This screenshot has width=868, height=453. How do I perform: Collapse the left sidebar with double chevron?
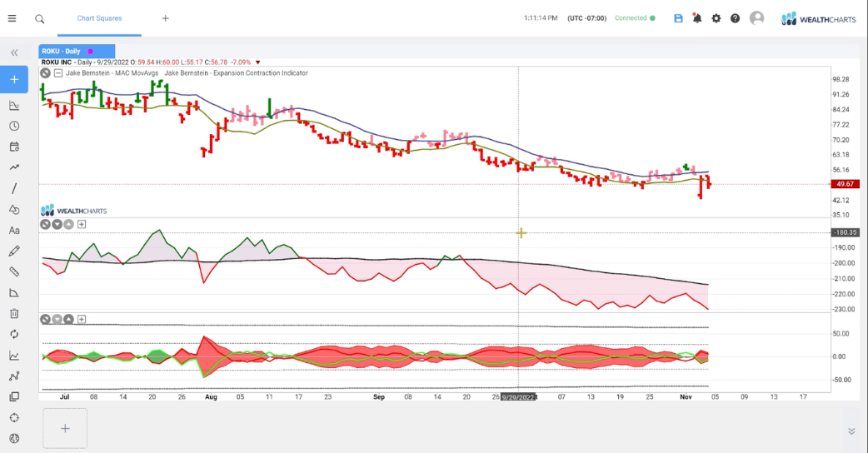[x=14, y=52]
